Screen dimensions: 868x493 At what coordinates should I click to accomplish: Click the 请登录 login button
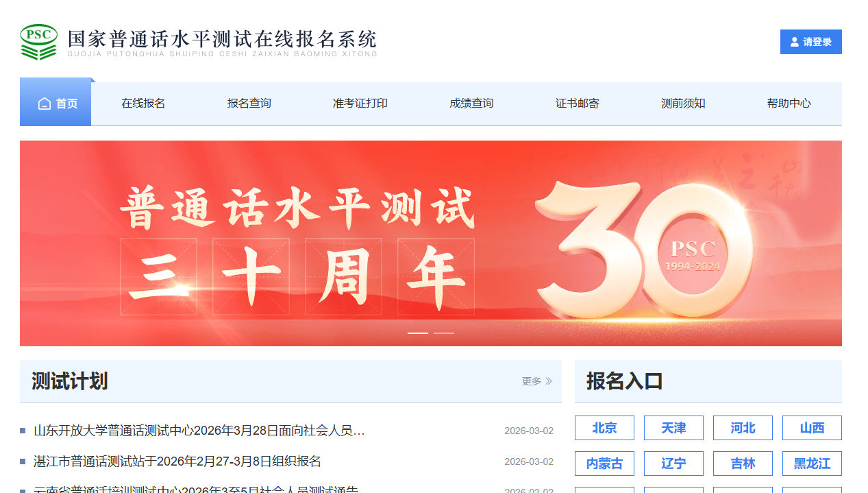coord(810,42)
